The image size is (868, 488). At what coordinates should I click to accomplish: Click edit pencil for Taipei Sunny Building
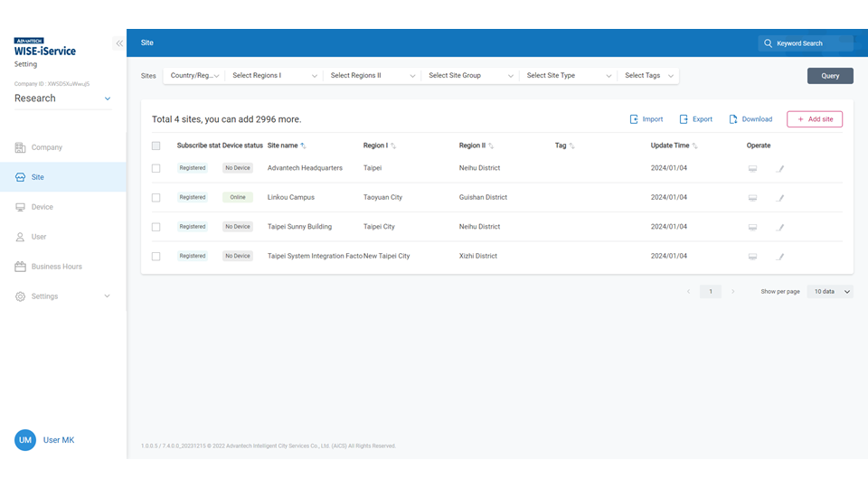point(781,227)
